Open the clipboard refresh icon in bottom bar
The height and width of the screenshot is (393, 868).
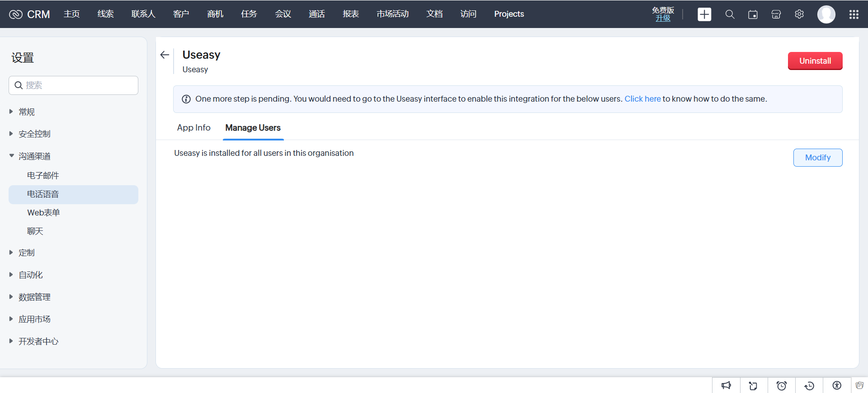click(753, 385)
